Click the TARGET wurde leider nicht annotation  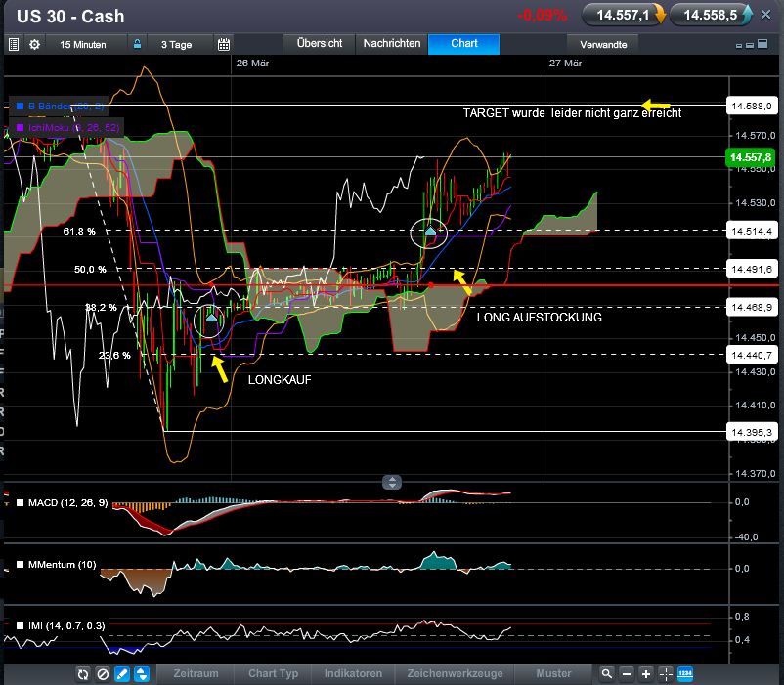pos(572,113)
